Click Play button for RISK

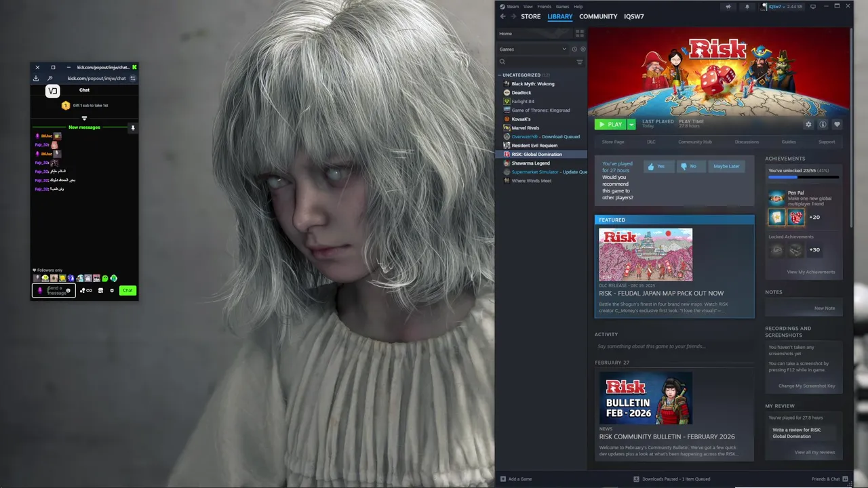point(610,125)
